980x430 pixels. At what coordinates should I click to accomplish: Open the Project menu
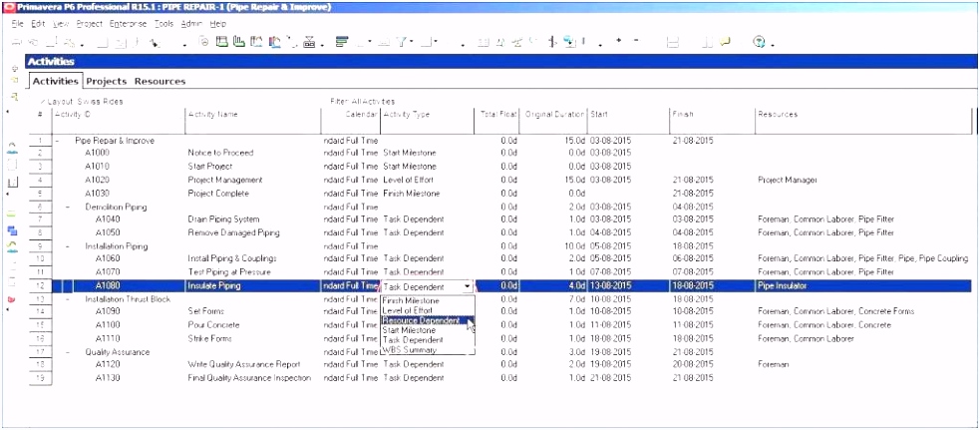pos(90,23)
